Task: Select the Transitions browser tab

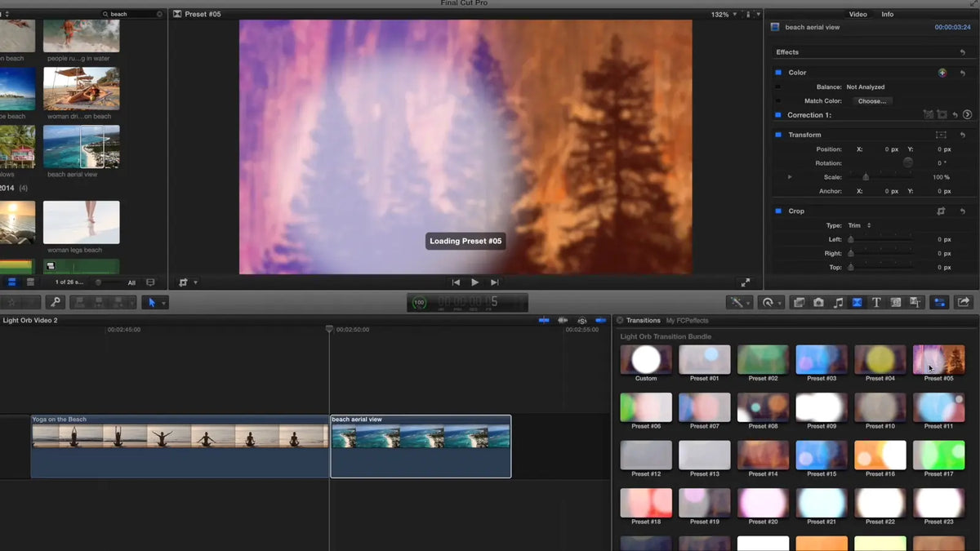Action: 644,321
